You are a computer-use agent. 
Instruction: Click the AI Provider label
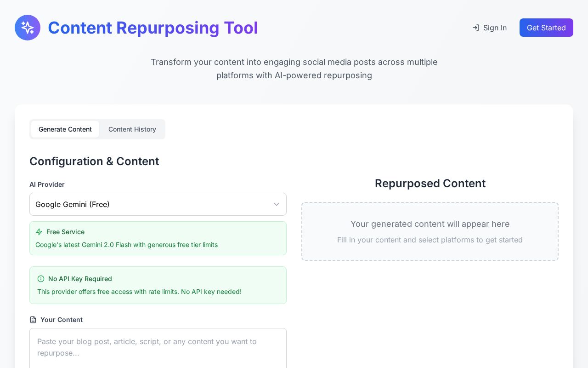tap(47, 184)
